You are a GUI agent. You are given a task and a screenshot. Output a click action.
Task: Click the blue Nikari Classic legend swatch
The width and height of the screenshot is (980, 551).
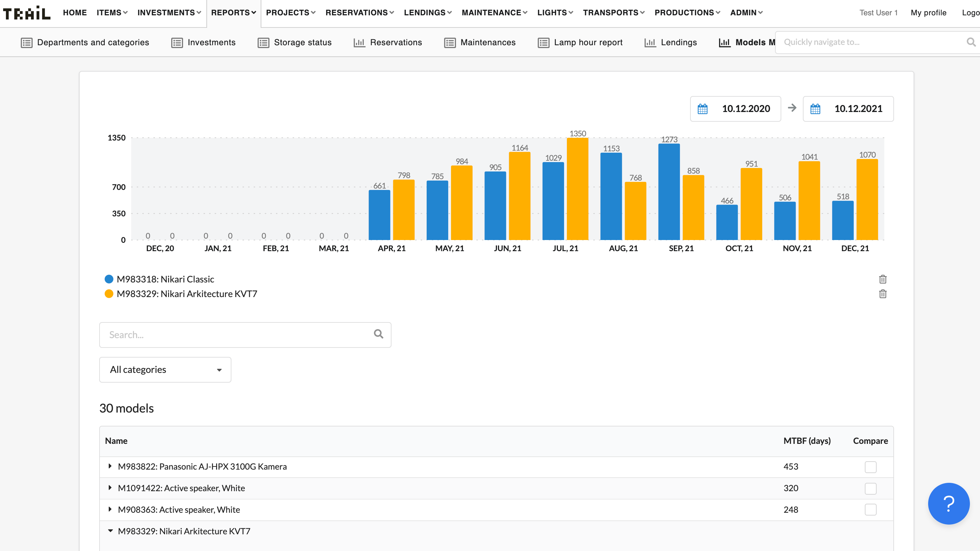pos(109,279)
